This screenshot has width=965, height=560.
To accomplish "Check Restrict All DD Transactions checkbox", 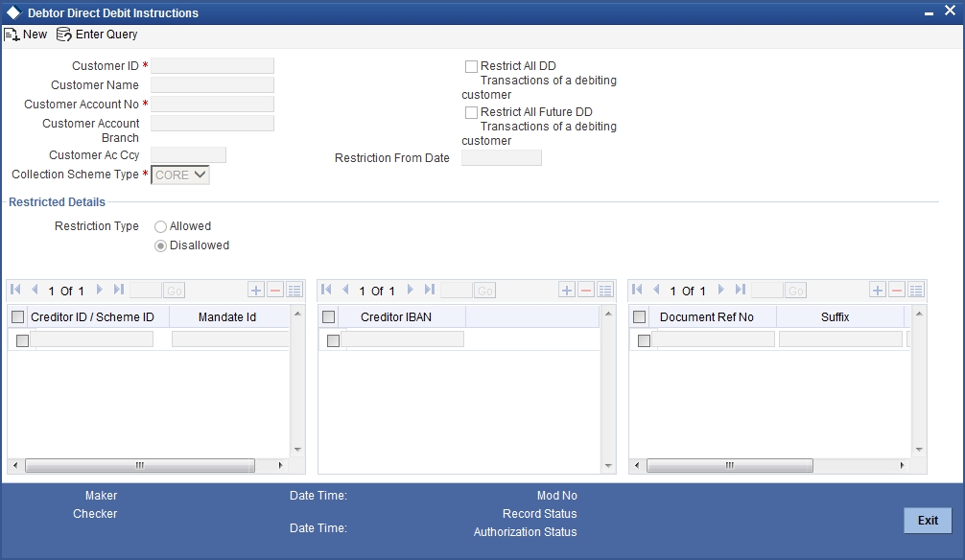I will pyautogui.click(x=471, y=66).
